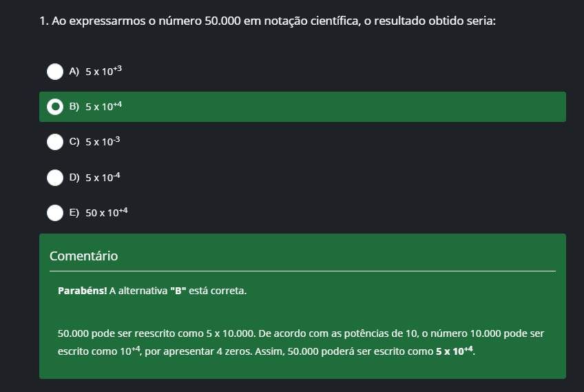Click the bold Parabéns! text
The image size is (584, 392).
tap(83, 291)
